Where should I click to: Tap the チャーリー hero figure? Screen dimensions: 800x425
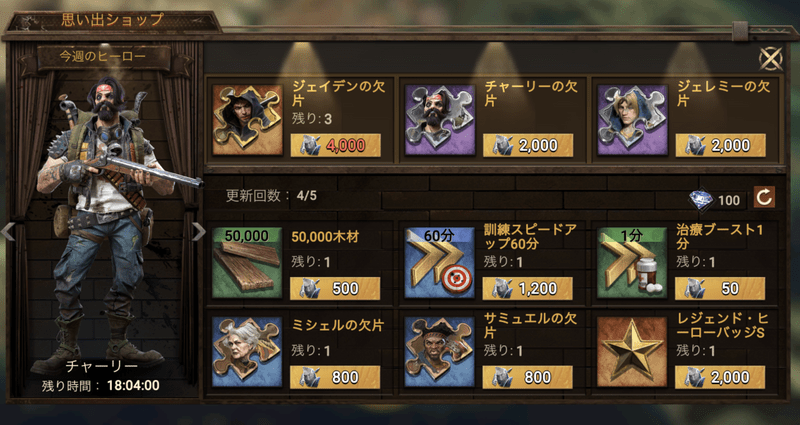(x=112, y=224)
